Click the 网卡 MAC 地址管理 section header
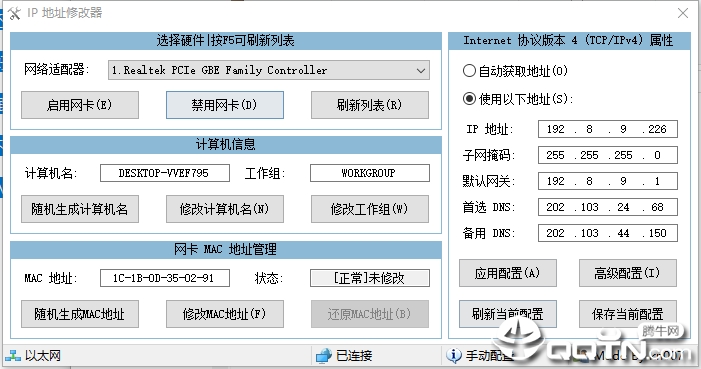701x369 pixels. (226, 249)
